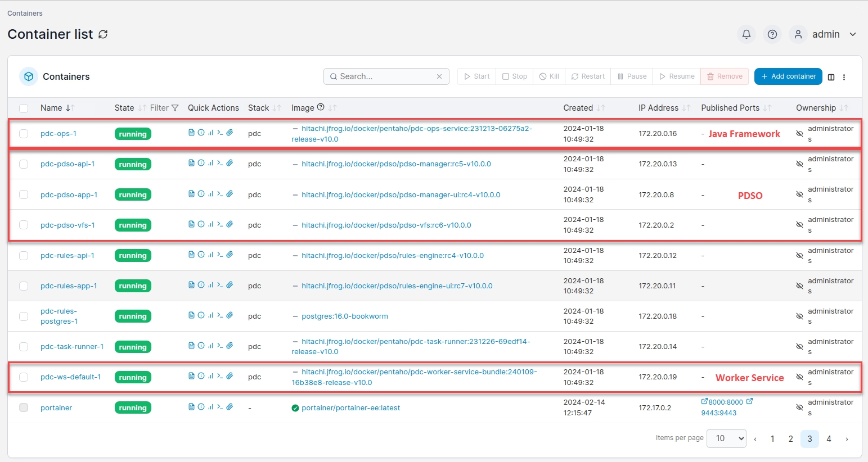Click attach icon for portainer container
Image resolution: width=868 pixels, height=462 pixels.
230,406
